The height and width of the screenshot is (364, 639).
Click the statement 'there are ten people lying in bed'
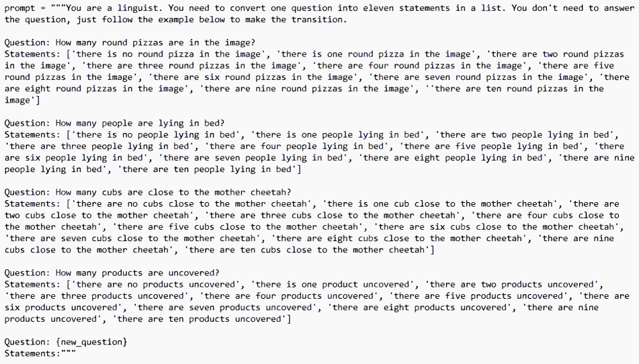coord(207,169)
